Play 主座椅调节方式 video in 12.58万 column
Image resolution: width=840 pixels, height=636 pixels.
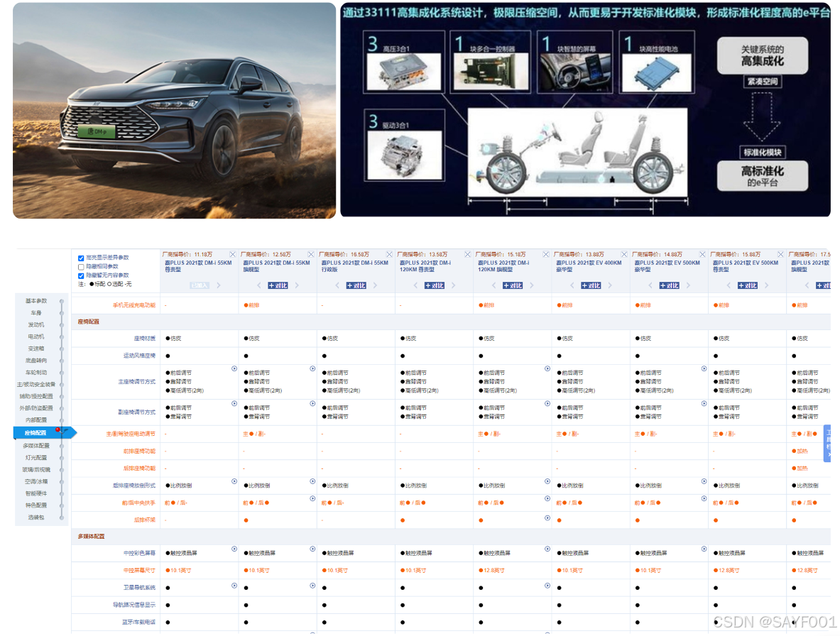click(x=312, y=369)
